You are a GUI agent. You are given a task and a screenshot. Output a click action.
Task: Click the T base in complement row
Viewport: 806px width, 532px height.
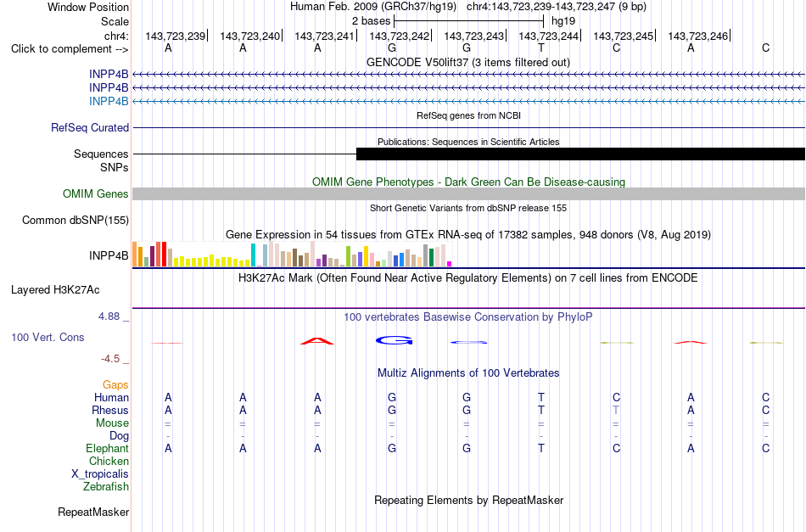click(541, 48)
